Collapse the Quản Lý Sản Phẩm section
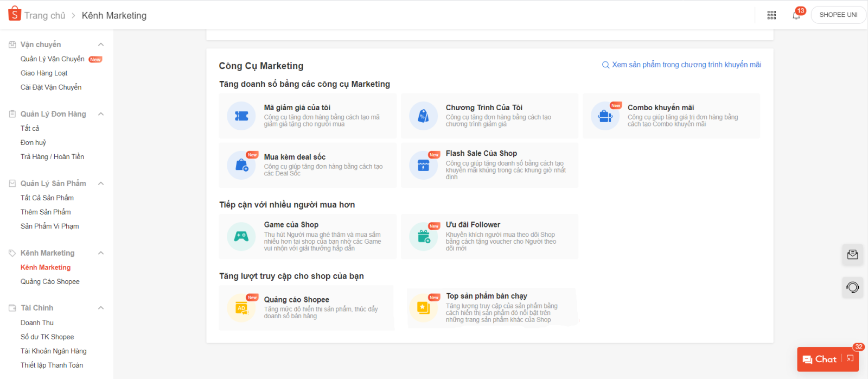 pos(101,184)
